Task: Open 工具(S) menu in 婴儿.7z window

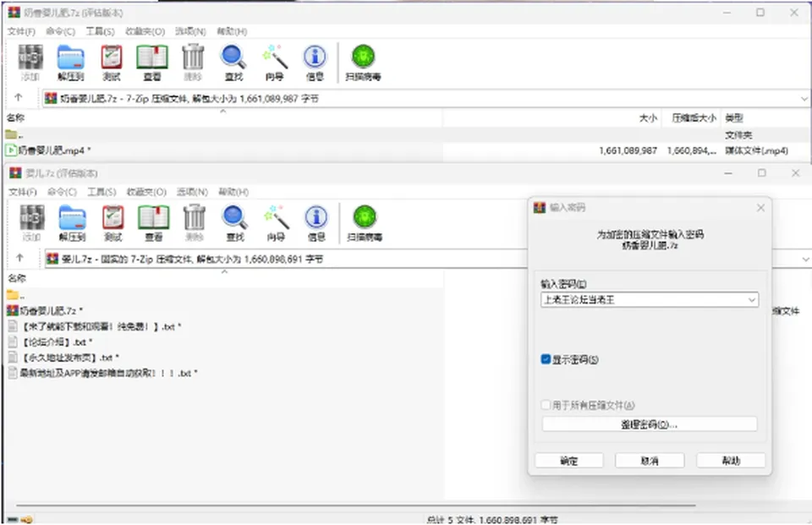Action: coord(101,192)
